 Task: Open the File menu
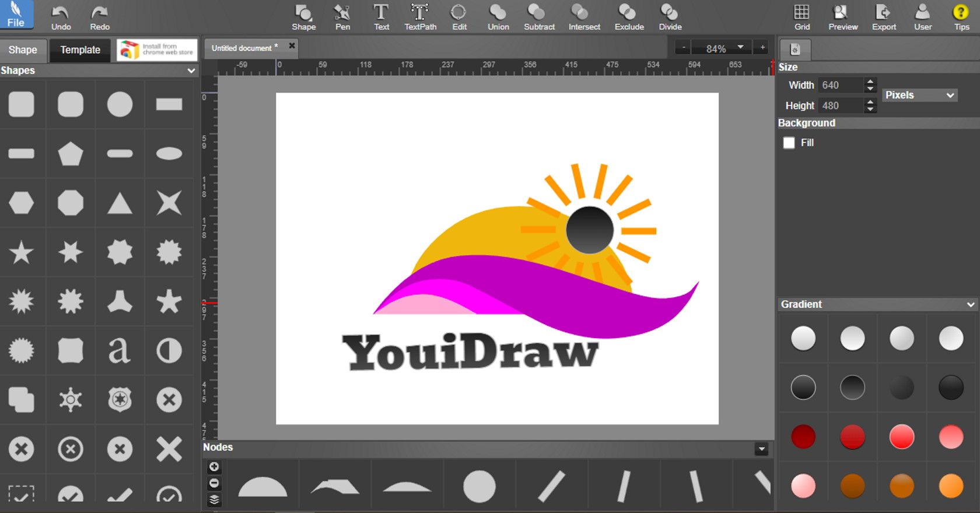click(16, 16)
